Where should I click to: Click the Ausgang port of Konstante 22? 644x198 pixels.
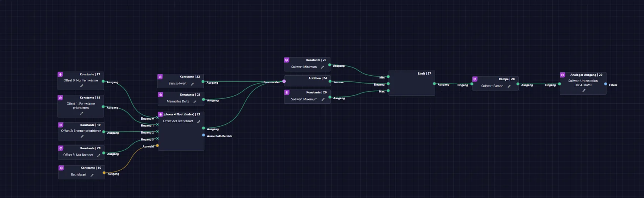pos(203,82)
